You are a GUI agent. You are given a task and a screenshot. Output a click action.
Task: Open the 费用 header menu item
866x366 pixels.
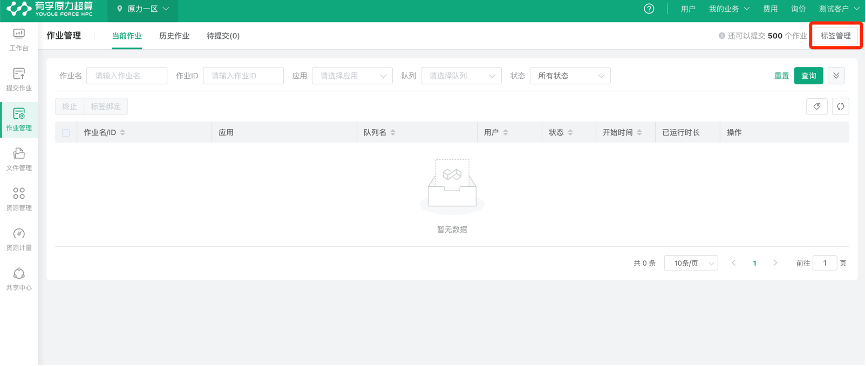(x=770, y=9)
